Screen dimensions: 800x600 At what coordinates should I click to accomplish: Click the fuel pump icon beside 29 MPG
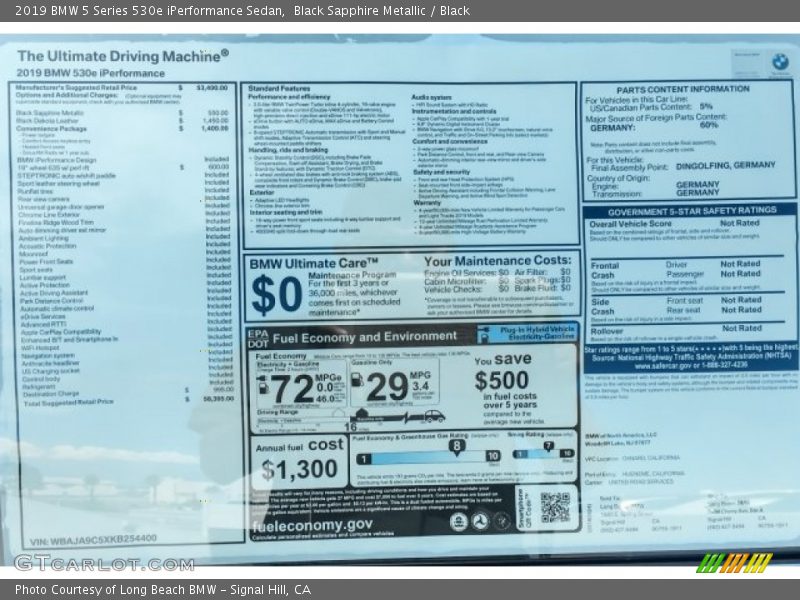point(358,380)
